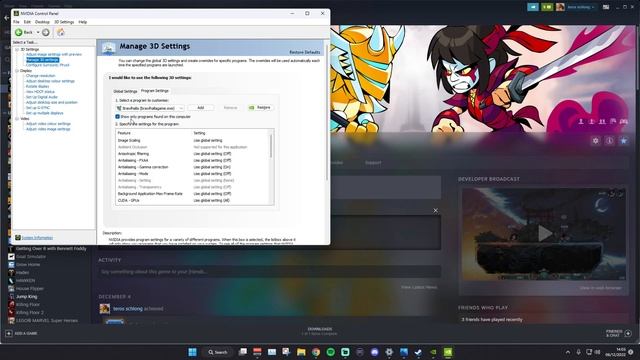This screenshot has height=360, width=640.
Task: Select the Anisotropic filtering feature row
Action: tap(193, 154)
